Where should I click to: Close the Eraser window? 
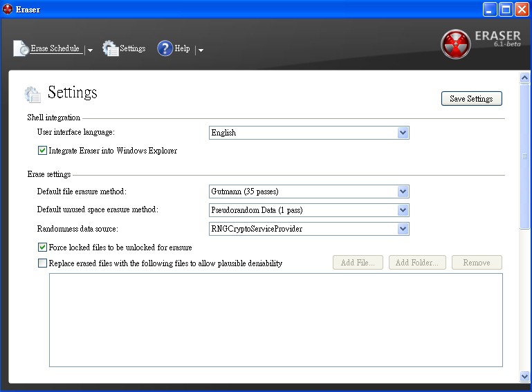pyautogui.click(x=522, y=9)
